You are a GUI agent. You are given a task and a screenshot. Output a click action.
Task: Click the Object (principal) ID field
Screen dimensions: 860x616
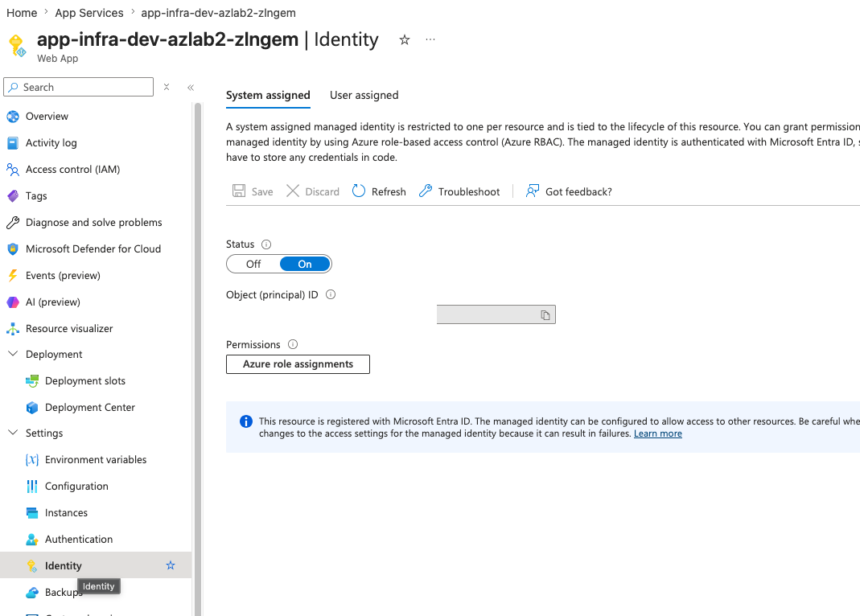(496, 314)
